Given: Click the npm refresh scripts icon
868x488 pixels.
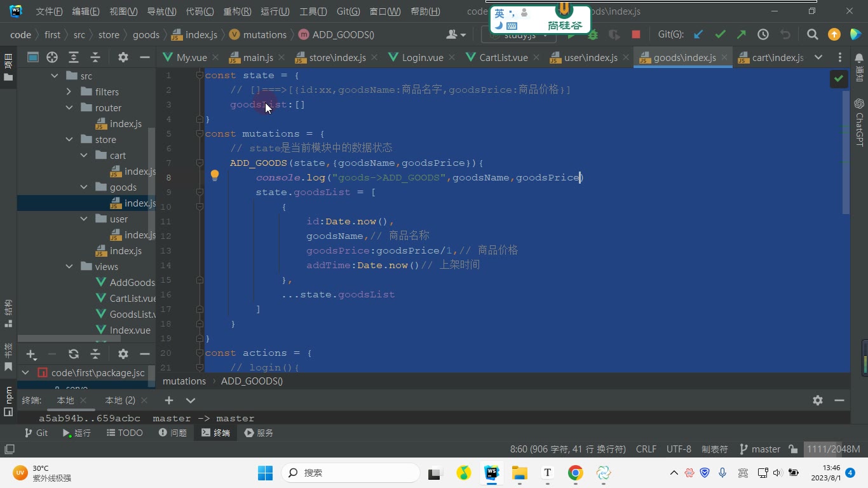Looking at the screenshot, I should click(x=74, y=354).
